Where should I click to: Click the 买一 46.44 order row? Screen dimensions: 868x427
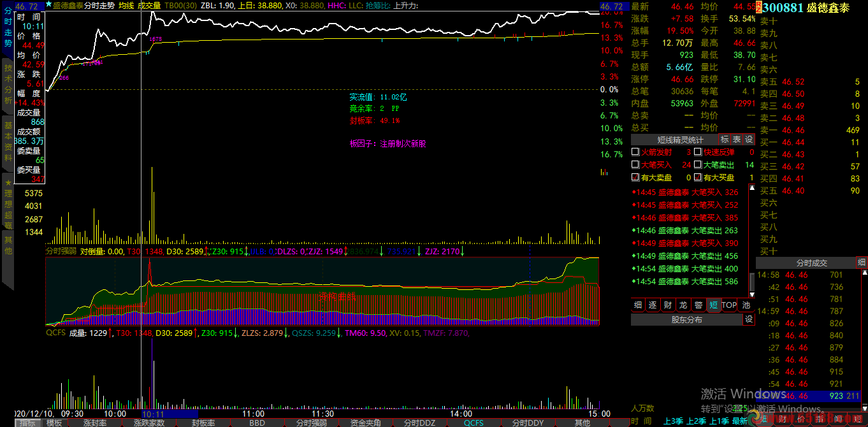point(810,142)
